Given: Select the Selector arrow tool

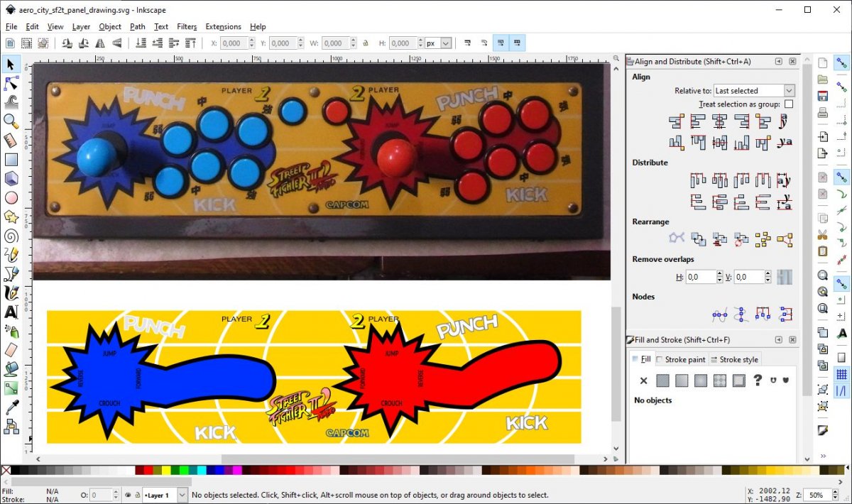Looking at the screenshot, I should 11,65.
